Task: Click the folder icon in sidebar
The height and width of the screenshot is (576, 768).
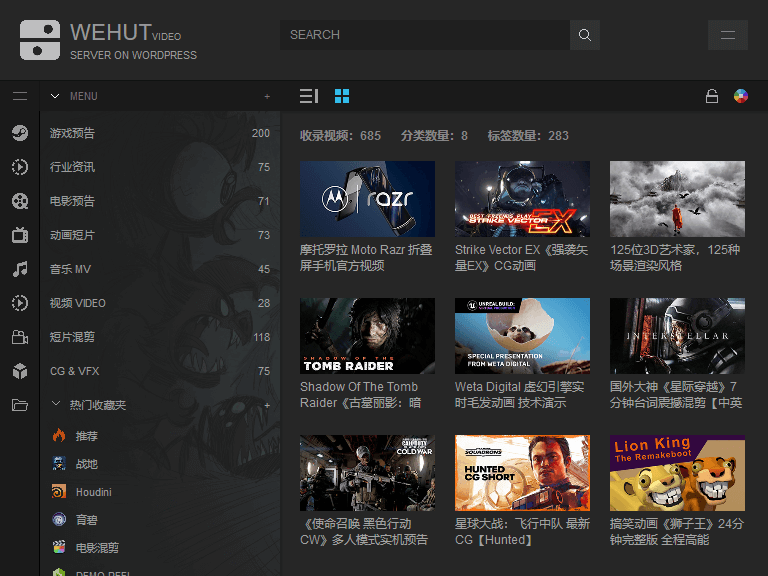Action: tap(20, 405)
